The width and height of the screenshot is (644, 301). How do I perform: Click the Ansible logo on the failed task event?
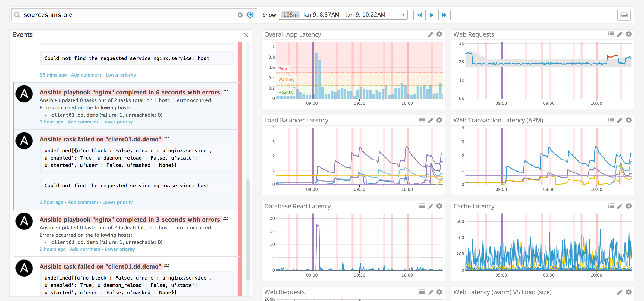24,141
